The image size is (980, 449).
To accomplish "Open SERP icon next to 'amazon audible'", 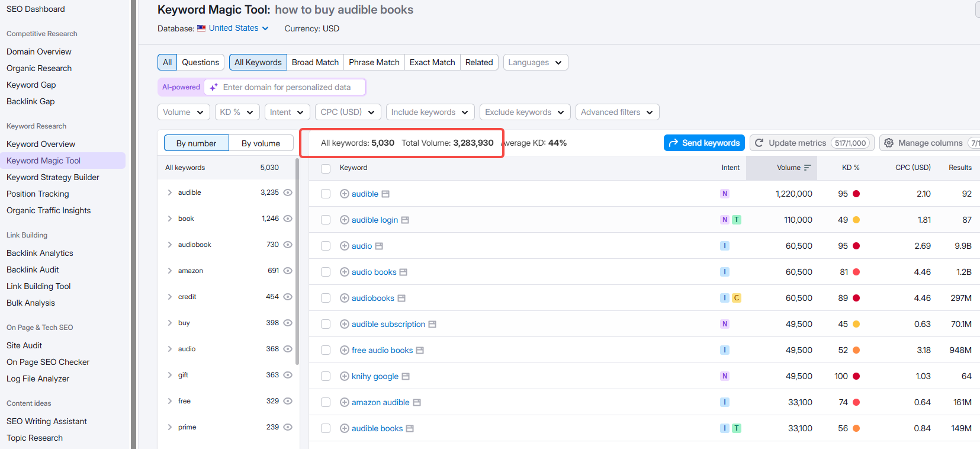I will [417, 403].
